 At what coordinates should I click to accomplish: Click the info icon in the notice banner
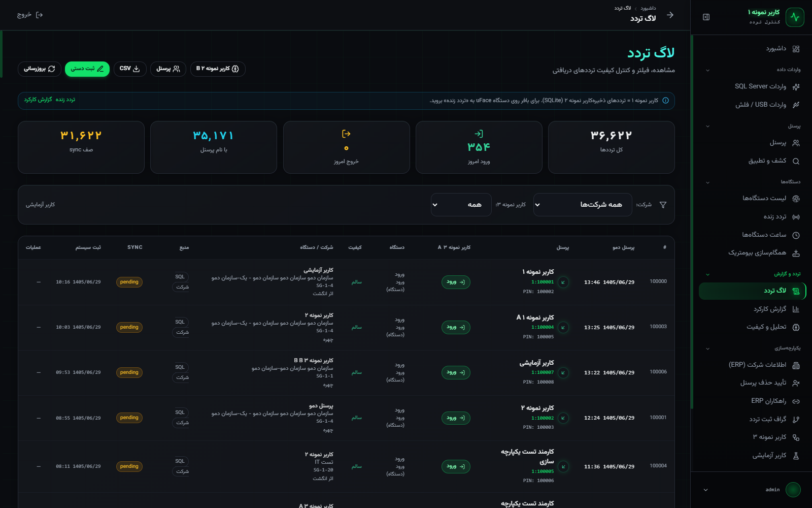[x=666, y=101]
